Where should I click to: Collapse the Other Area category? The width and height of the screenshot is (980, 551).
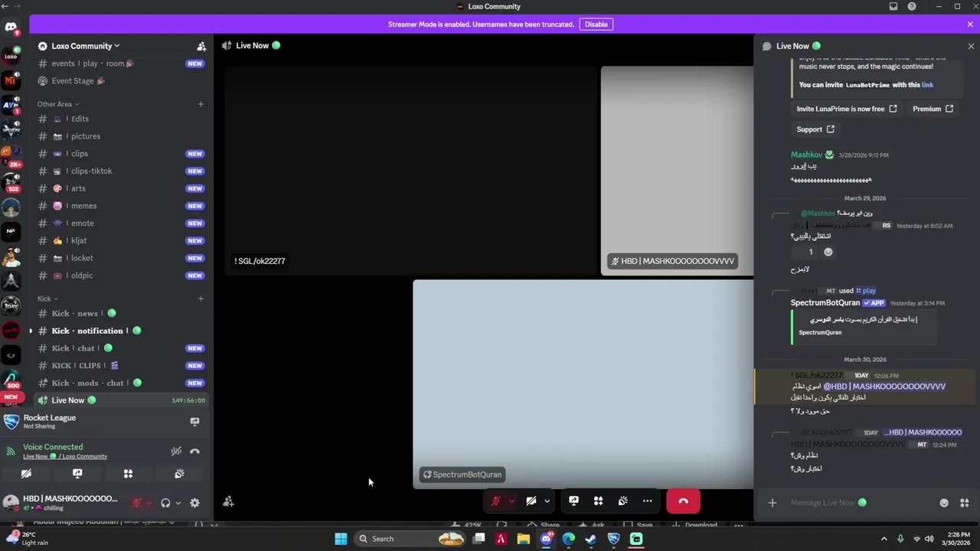point(58,104)
